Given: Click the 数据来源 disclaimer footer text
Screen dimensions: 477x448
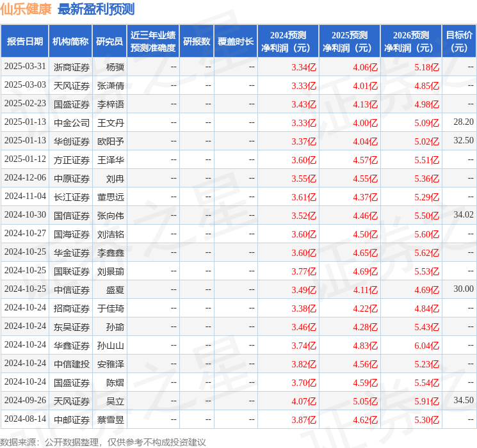Looking at the screenshot, I should click(x=103, y=442).
